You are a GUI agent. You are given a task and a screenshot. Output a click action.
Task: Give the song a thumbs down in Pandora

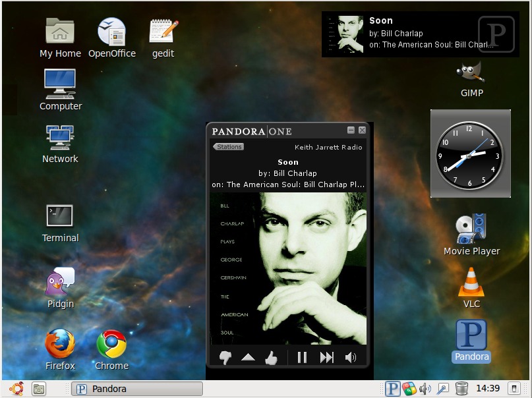coord(225,357)
